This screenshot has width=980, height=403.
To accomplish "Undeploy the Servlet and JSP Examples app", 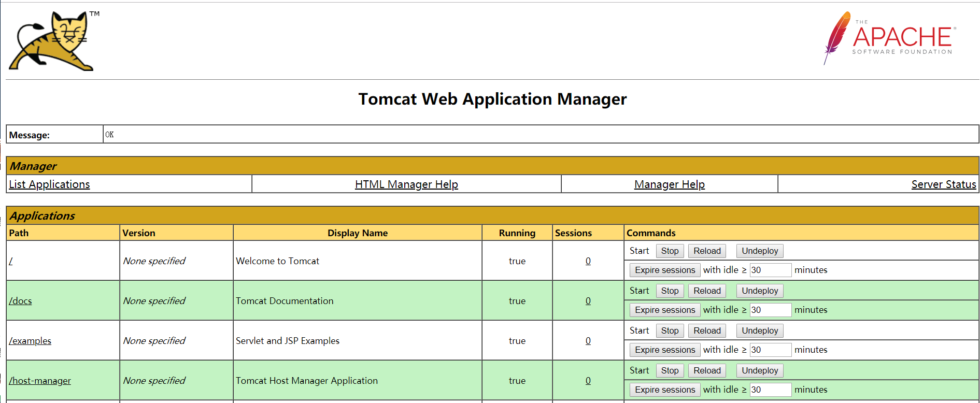I will [x=760, y=330].
